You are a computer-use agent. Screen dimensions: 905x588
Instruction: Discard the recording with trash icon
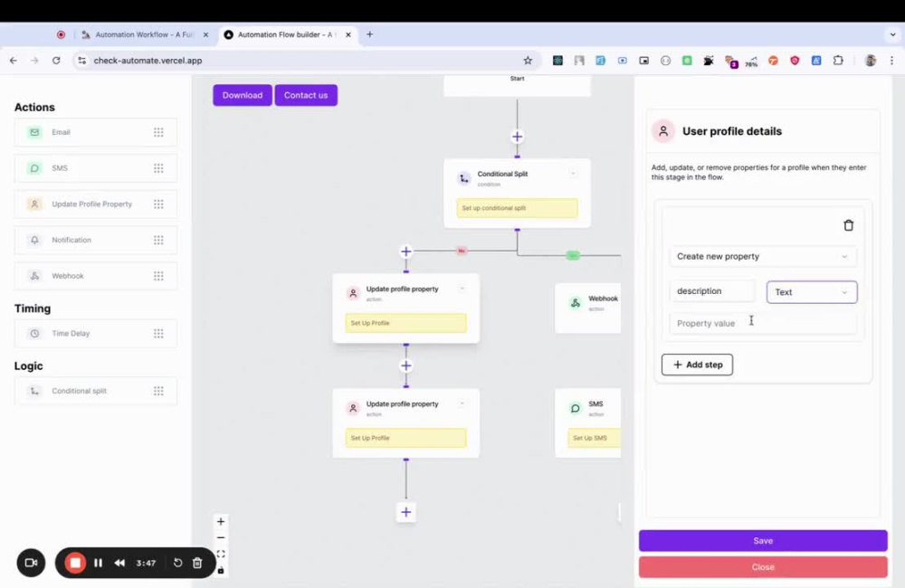coord(197,563)
